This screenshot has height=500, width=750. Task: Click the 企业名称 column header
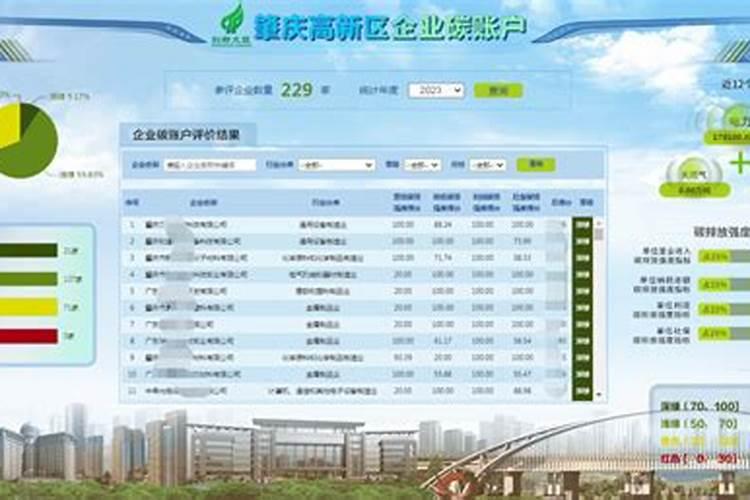click(x=203, y=203)
